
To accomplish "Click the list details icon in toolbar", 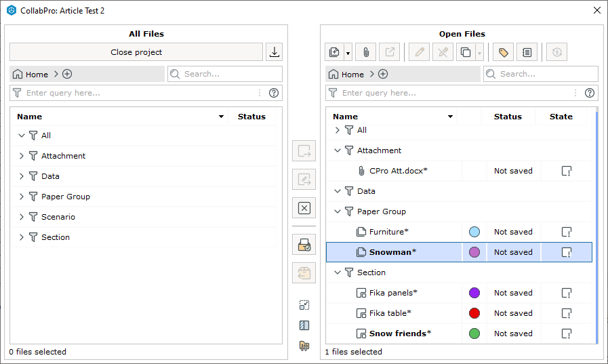I will tap(527, 52).
